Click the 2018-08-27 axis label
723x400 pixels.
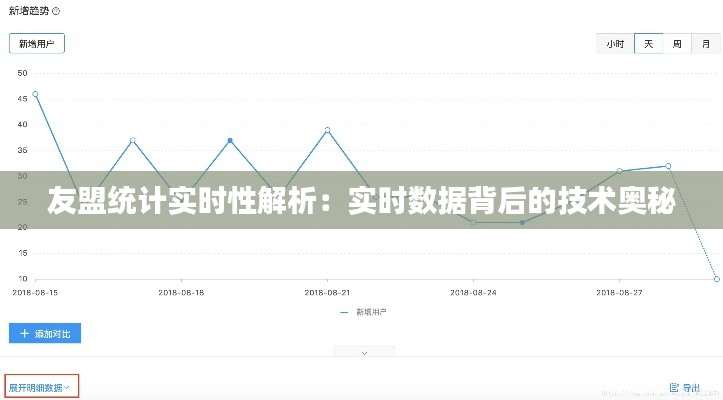(619, 293)
